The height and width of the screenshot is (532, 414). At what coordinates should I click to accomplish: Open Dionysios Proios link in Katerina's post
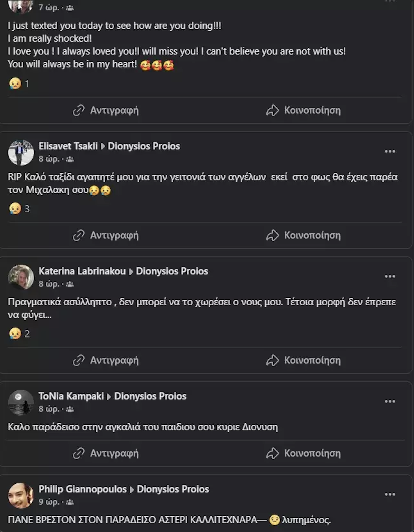(172, 271)
